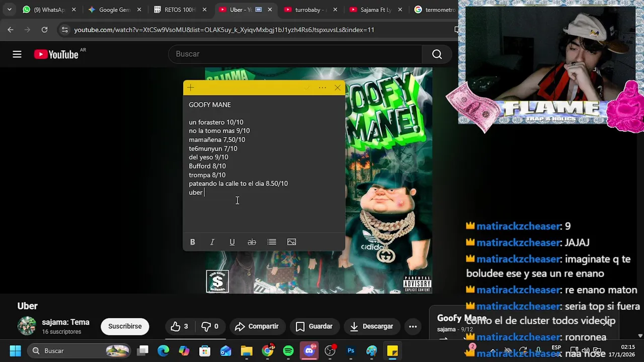Go to YouTube home via logo

[x=56, y=54]
